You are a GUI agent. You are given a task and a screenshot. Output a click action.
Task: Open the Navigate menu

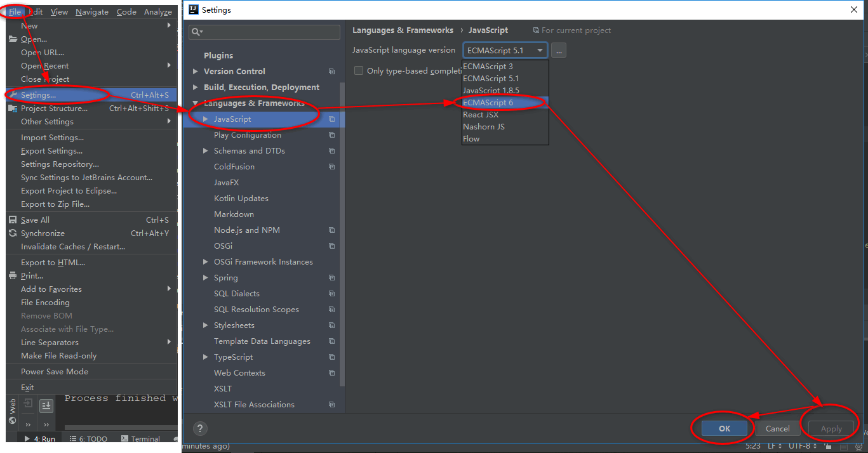(x=92, y=11)
